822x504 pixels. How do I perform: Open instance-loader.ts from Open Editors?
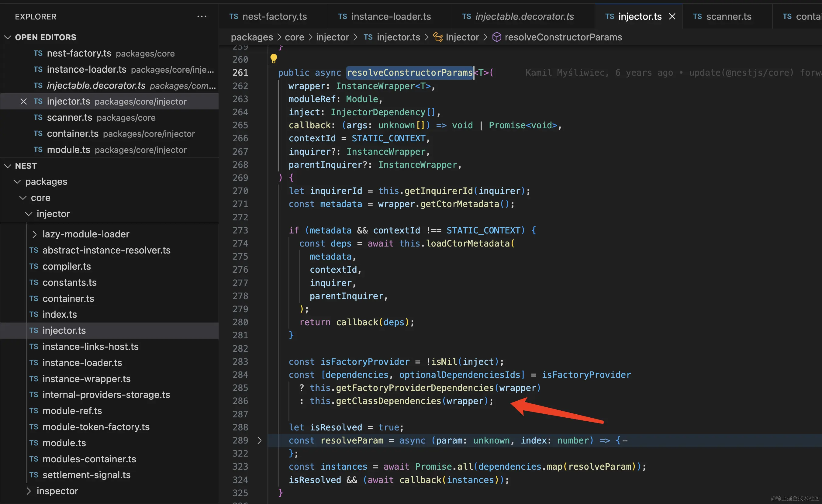point(109,69)
